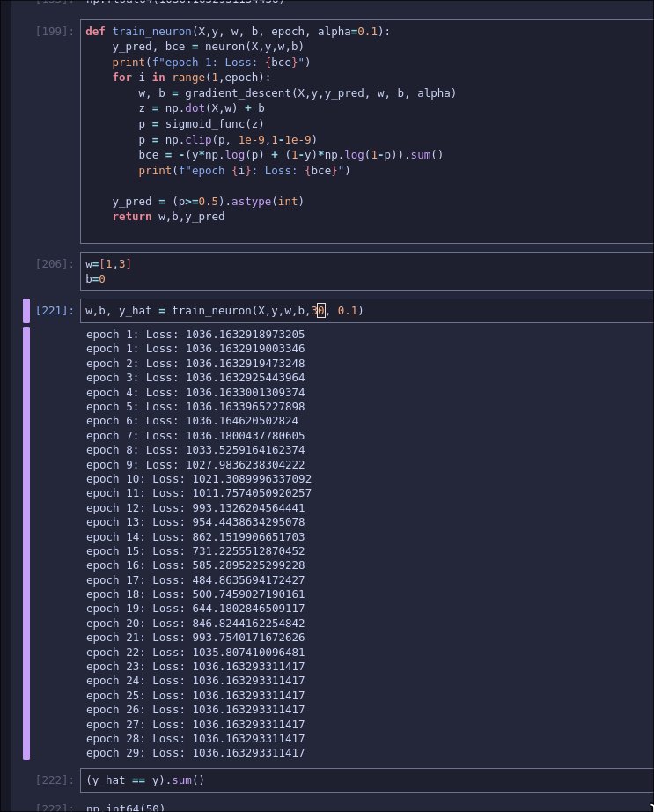Viewport: 654px width, 812px height.
Task: Click output 'epoch 1: Loss: 1036.1632919003346'
Action: [195, 349]
